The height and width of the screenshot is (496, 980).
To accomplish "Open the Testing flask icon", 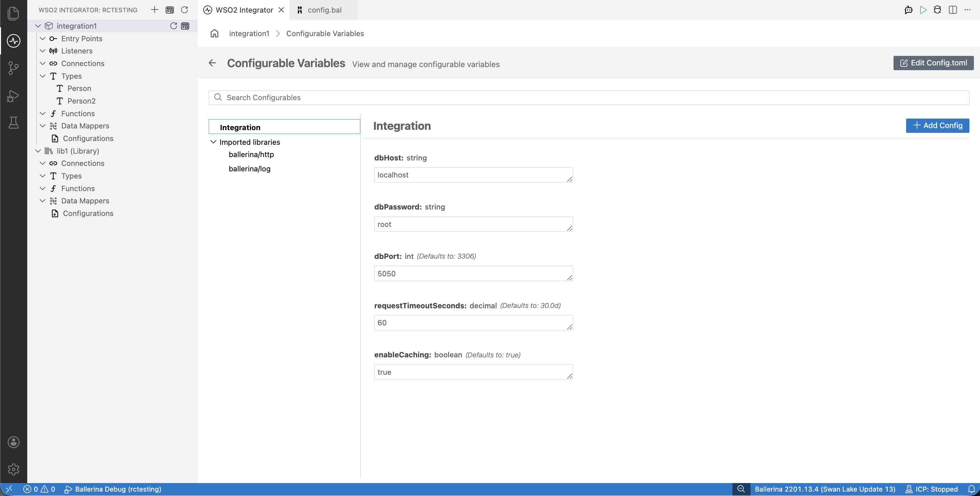I will [x=13, y=123].
